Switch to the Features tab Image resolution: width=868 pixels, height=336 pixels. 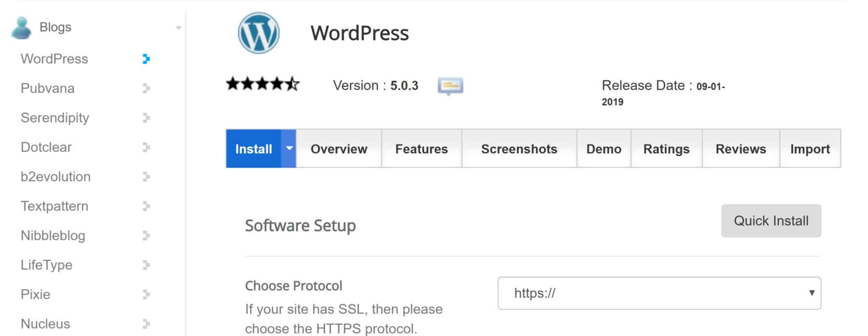[421, 149]
